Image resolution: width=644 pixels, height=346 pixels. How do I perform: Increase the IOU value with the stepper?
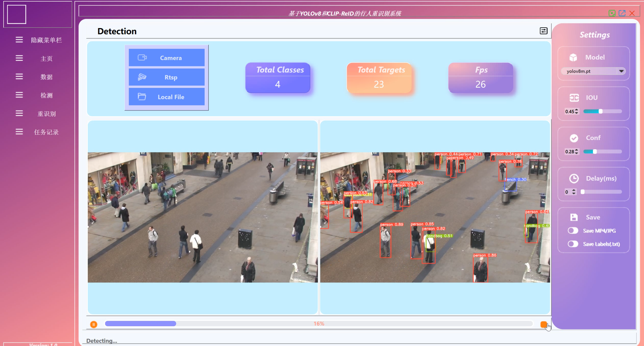click(576, 110)
